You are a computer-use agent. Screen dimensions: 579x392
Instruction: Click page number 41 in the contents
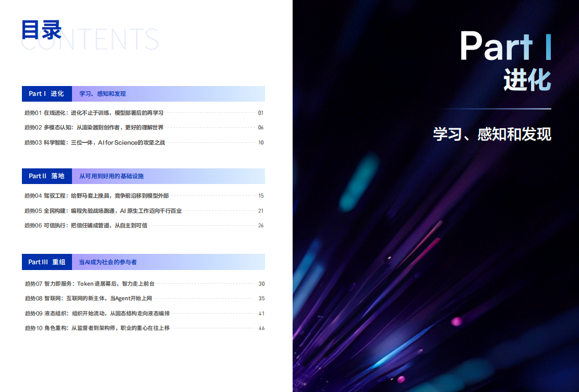261,313
